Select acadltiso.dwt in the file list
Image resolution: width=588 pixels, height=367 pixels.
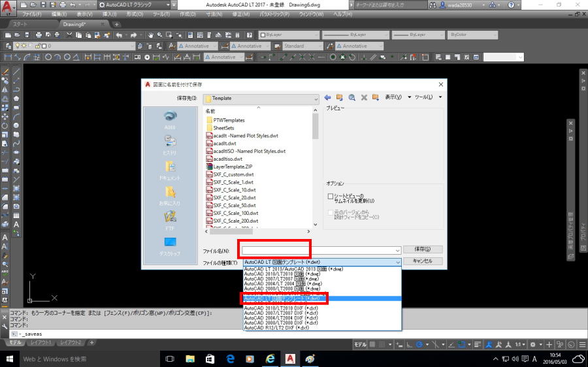(227, 159)
